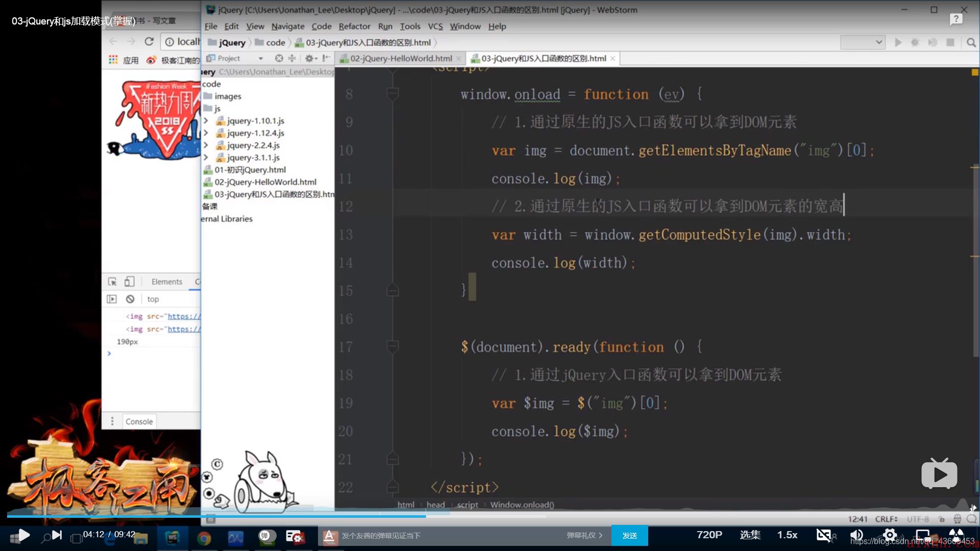Open Project panel settings gear

pyautogui.click(x=310, y=58)
